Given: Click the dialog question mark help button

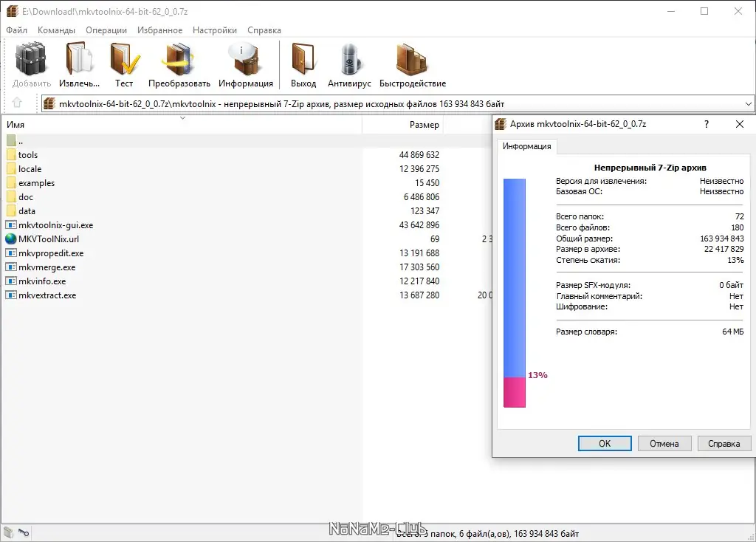Looking at the screenshot, I should coord(707,124).
